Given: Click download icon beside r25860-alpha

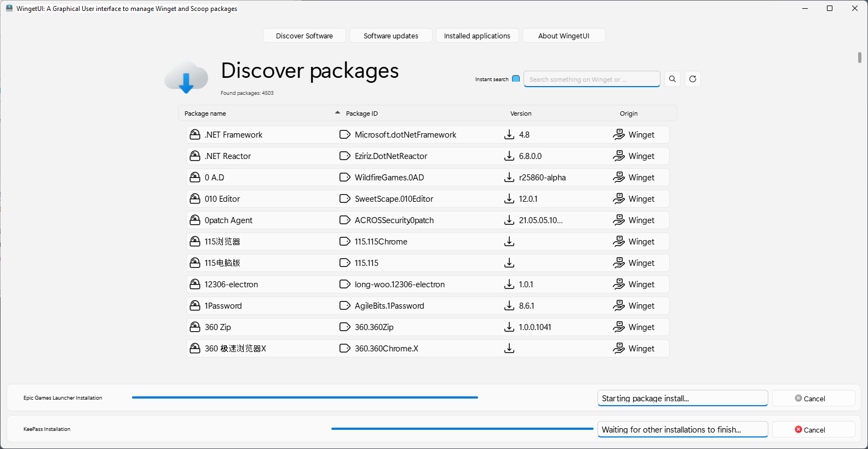Looking at the screenshot, I should (509, 177).
